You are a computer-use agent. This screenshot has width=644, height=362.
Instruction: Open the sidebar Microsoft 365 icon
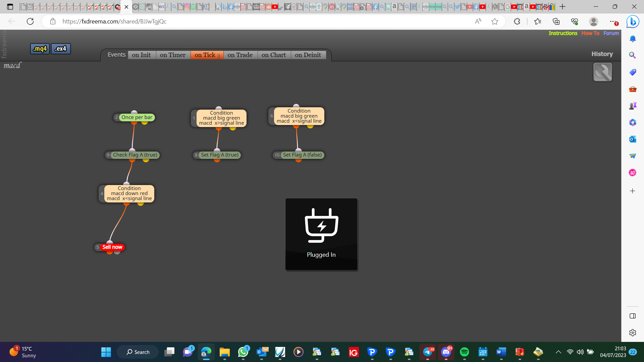633,122
